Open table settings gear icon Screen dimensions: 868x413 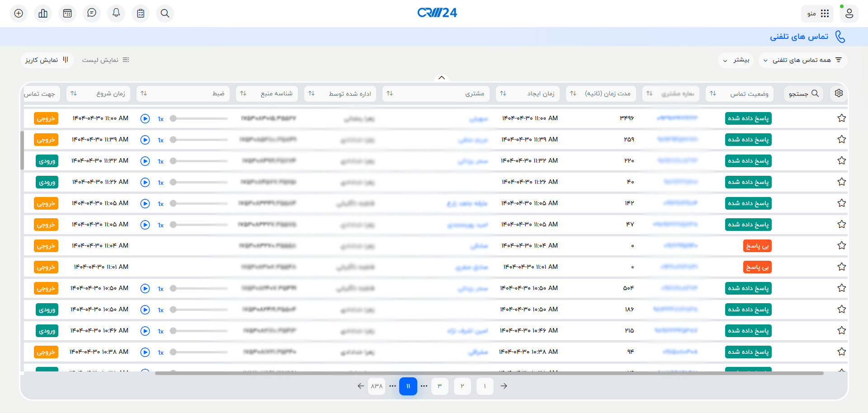tap(839, 93)
